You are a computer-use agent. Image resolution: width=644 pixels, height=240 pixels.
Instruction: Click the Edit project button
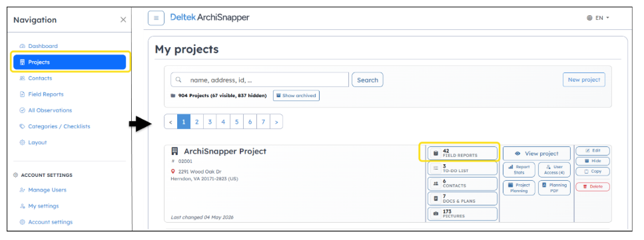(x=593, y=150)
